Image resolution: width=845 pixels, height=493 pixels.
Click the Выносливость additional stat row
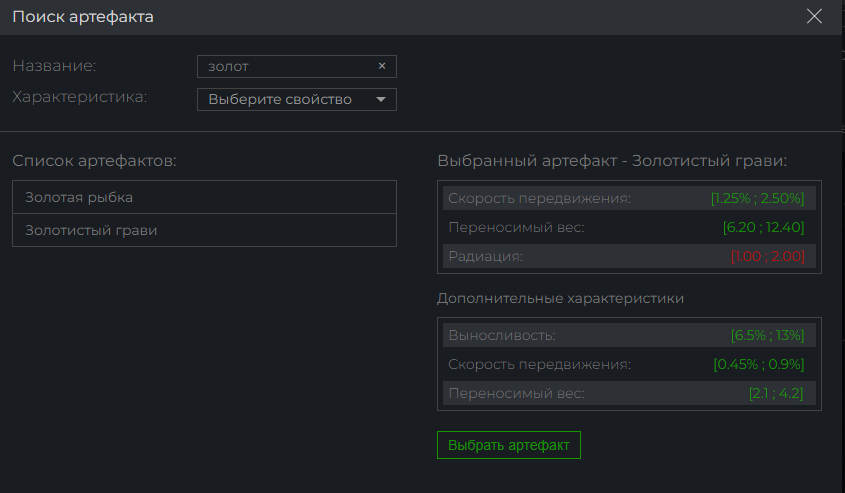[x=629, y=335]
